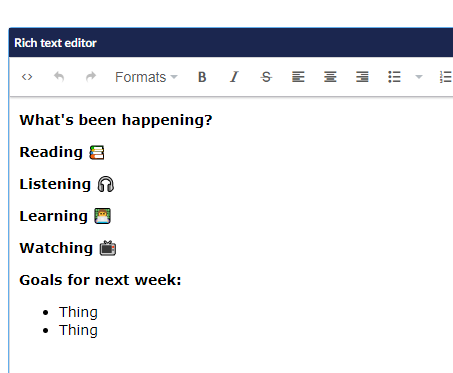Place cursor in first Thing bullet
This screenshot has height=373, width=453.
click(78, 312)
